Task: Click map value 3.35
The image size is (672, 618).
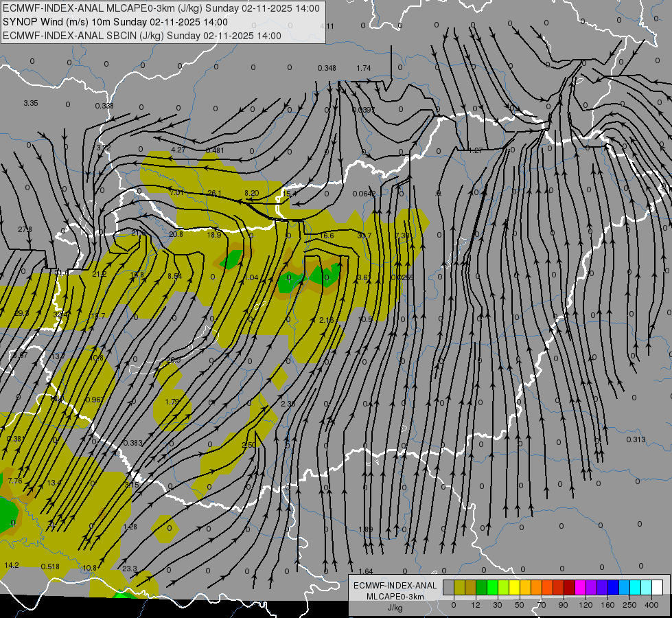Action: click(x=31, y=104)
